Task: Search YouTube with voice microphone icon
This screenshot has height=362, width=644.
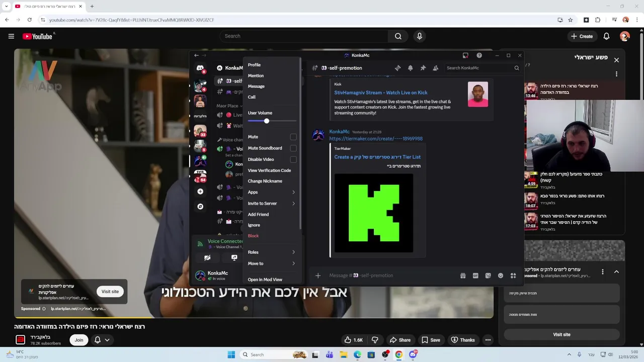Action: [x=419, y=36]
